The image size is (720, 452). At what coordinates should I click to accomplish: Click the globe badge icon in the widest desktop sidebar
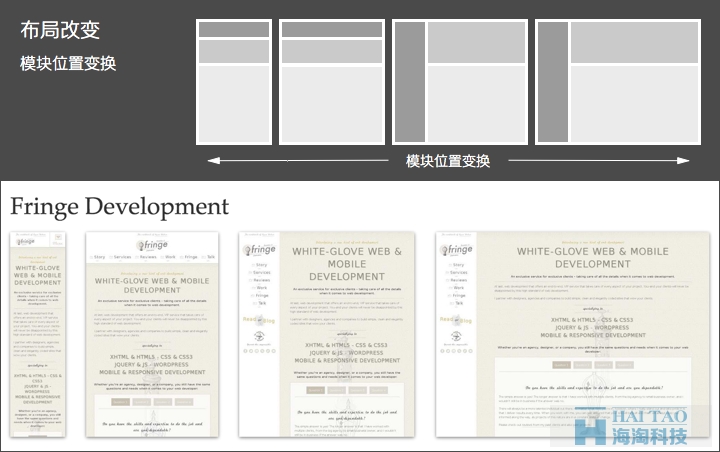click(x=456, y=335)
